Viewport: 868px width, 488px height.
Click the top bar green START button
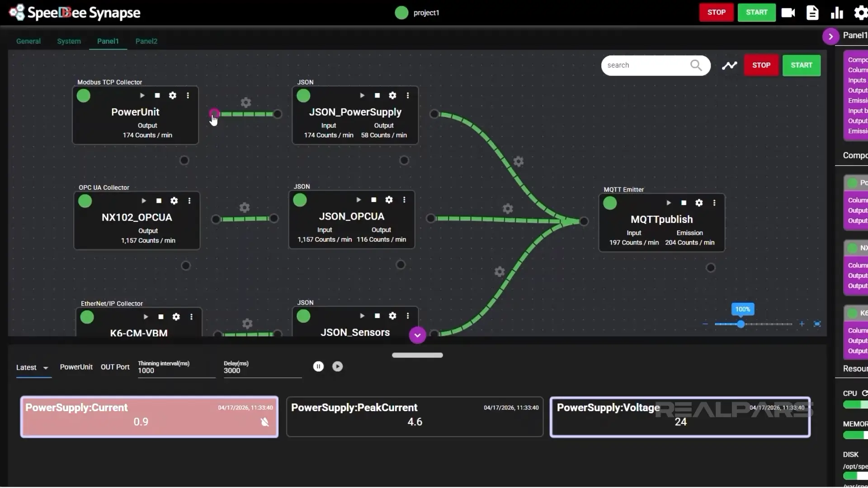coord(757,13)
